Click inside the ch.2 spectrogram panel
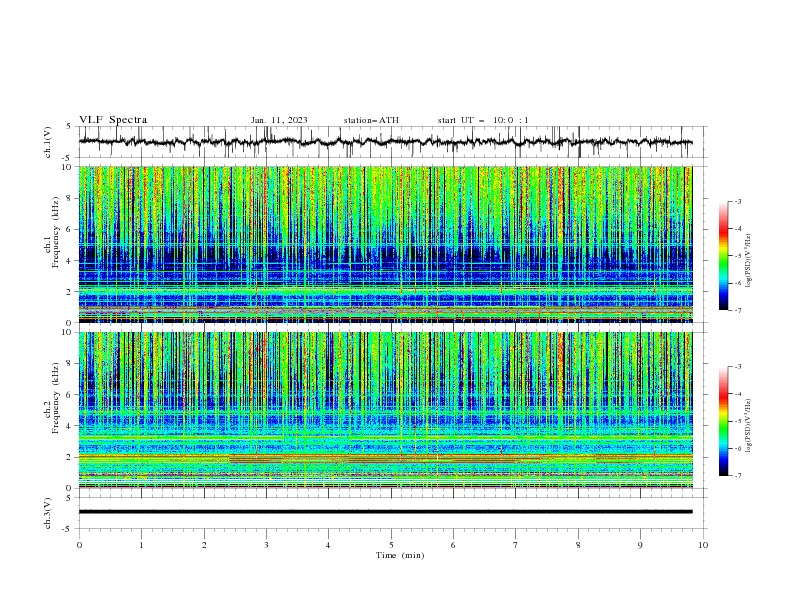792x612 pixels. click(x=385, y=410)
